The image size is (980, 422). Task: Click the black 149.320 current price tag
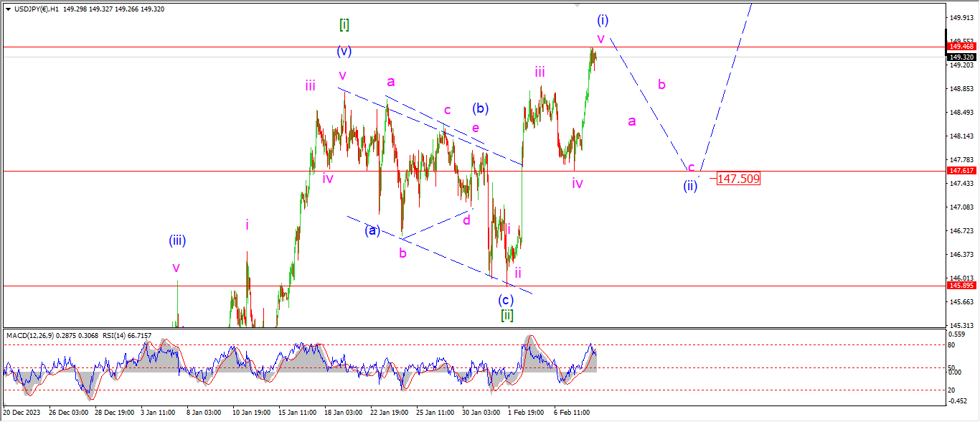click(961, 57)
